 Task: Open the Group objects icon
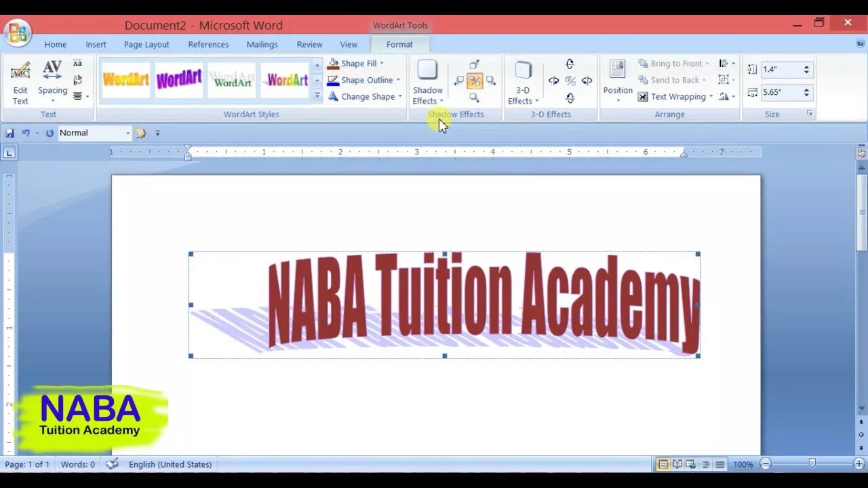coord(727,80)
